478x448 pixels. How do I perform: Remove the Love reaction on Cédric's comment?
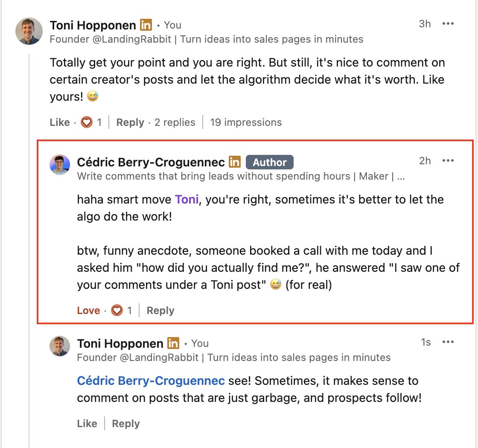(88, 310)
